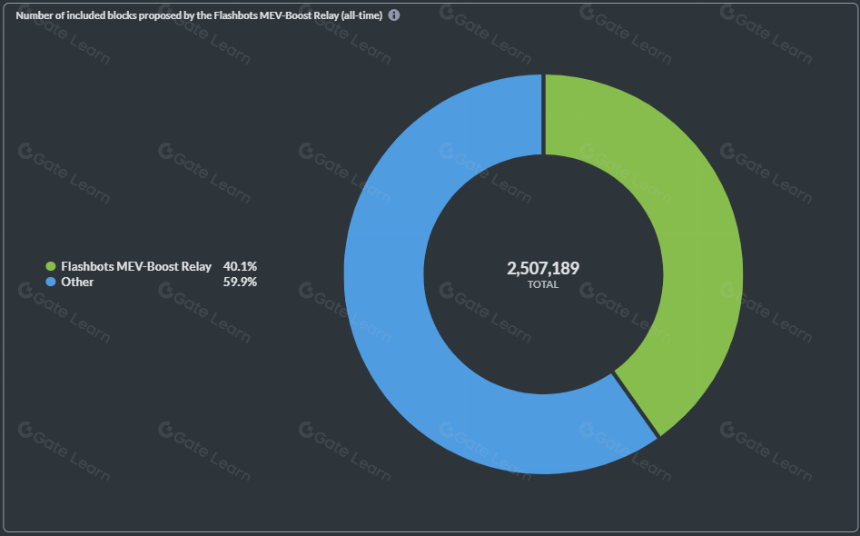Image resolution: width=860 pixels, height=536 pixels.
Task: Click the TOTAL label under the number
Action: [x=543, y=285]
